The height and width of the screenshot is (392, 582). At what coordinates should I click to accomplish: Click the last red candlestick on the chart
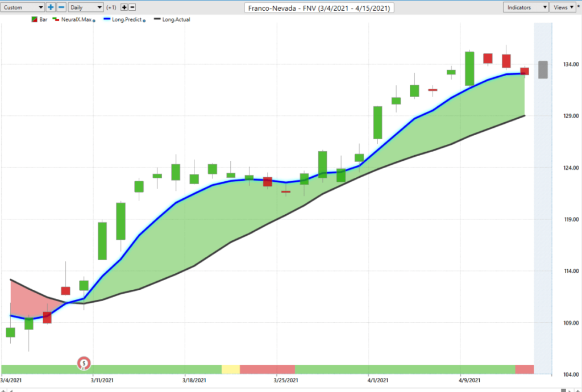click(525, 71)
